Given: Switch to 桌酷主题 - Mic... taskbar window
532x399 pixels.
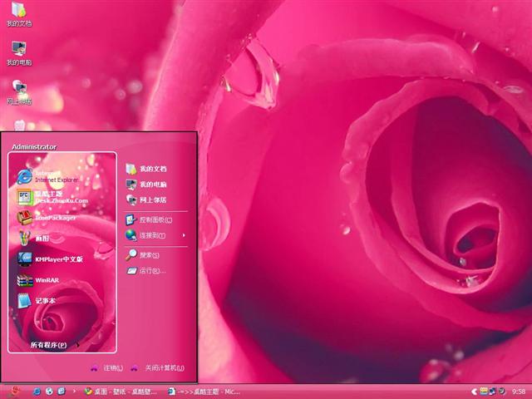Looking at the screenshot, I should pos(204,392).
